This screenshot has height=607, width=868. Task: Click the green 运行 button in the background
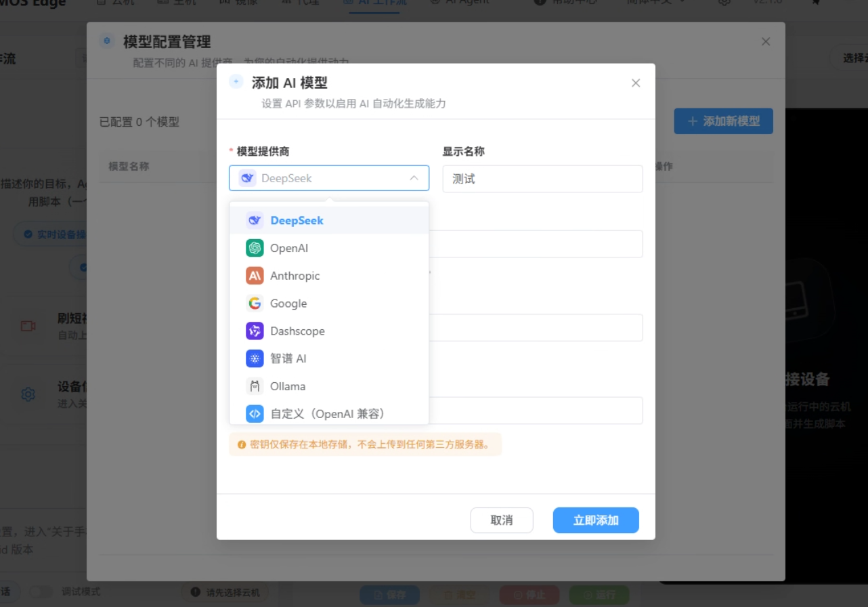(x=599, y=595)
